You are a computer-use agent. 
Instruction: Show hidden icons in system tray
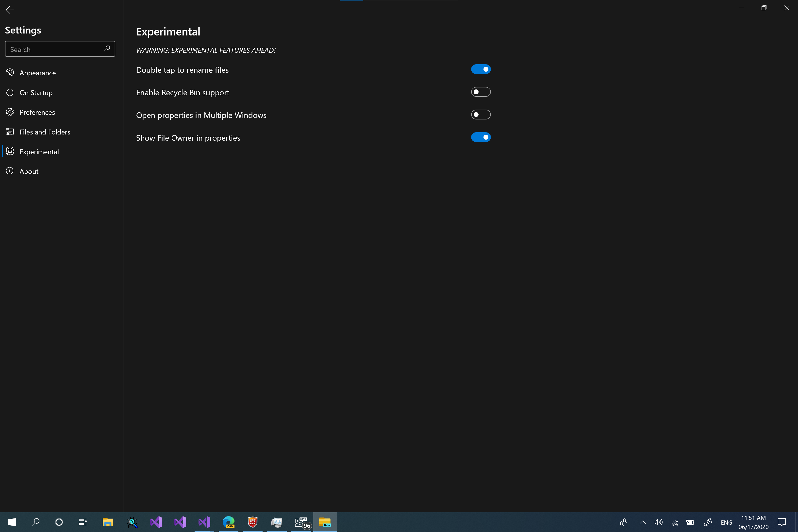click(x=643, y=522)
